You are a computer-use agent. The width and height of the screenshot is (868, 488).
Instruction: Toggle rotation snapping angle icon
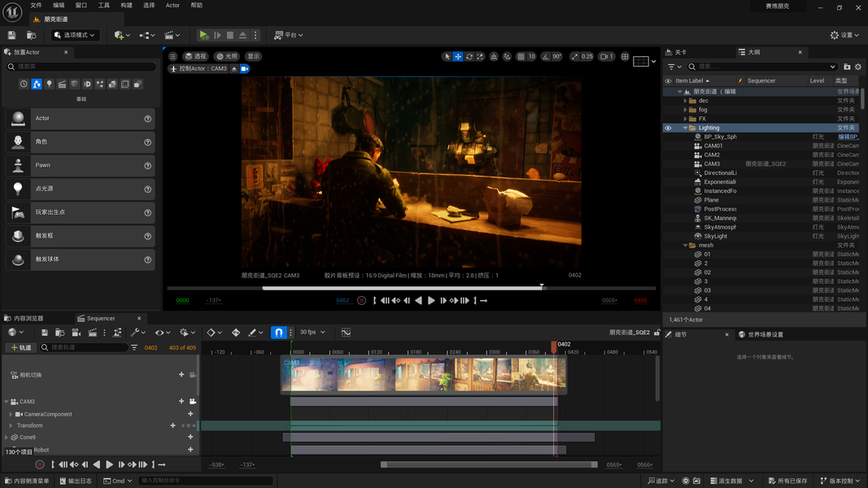546,56
